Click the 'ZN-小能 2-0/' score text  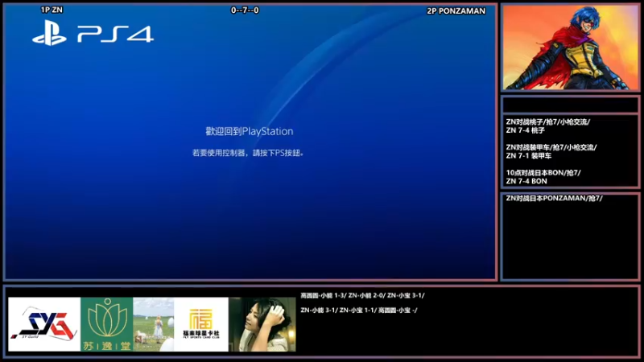click(x=367, y=295)
